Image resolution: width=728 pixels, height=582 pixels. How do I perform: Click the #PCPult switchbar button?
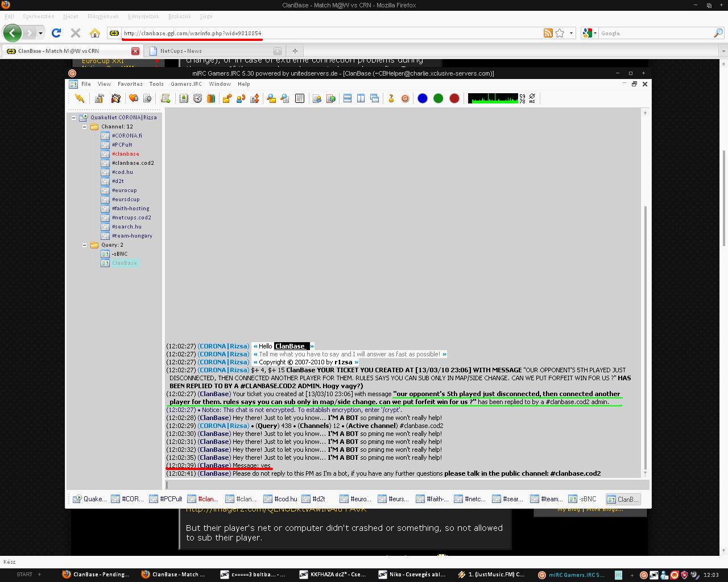[166, 499]
